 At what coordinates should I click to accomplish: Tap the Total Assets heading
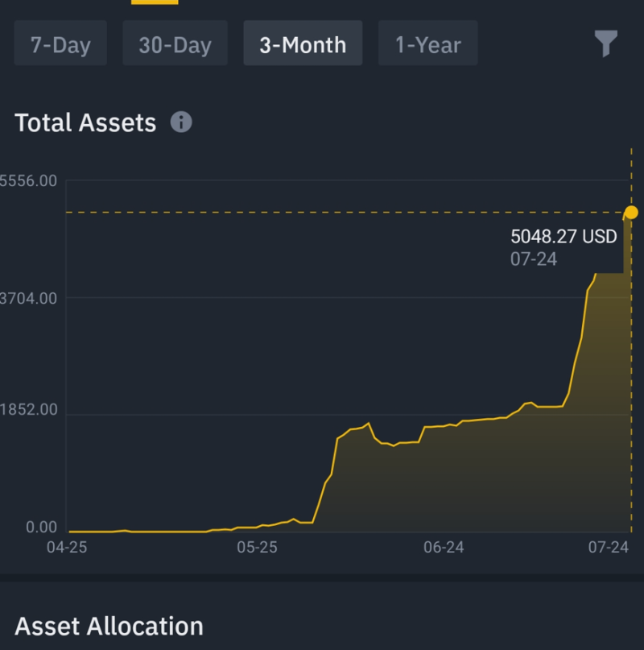(x=85, y=122)
